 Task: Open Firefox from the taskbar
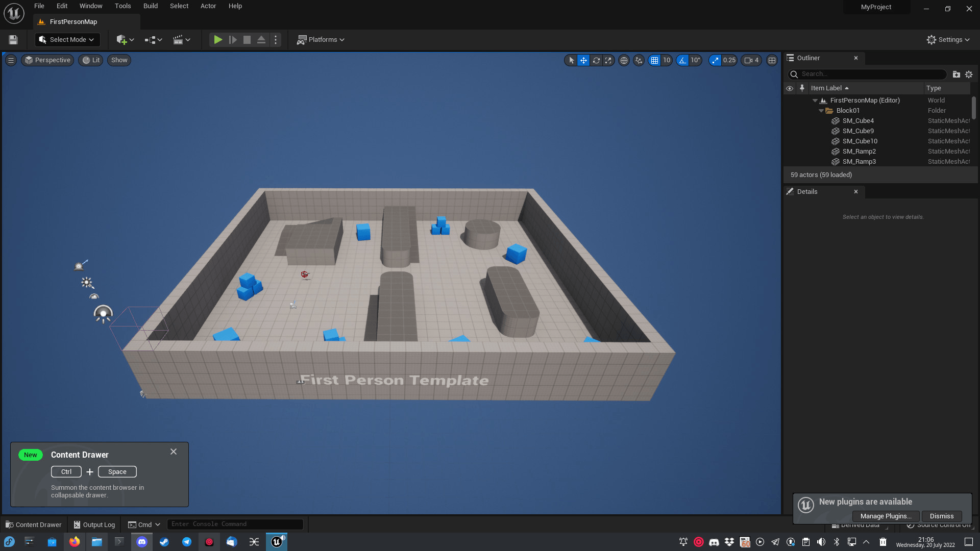pyautogui.click(x=75, y=542)
